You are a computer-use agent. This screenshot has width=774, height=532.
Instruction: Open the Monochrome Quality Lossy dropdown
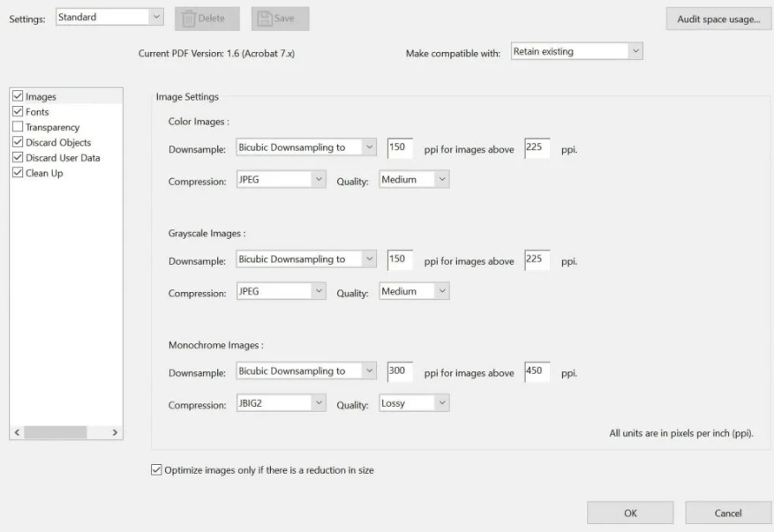click(414, 404)
